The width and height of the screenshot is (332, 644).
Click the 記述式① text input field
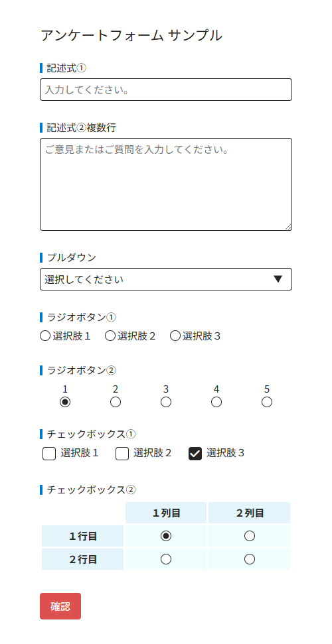click(x=166, y=90)
